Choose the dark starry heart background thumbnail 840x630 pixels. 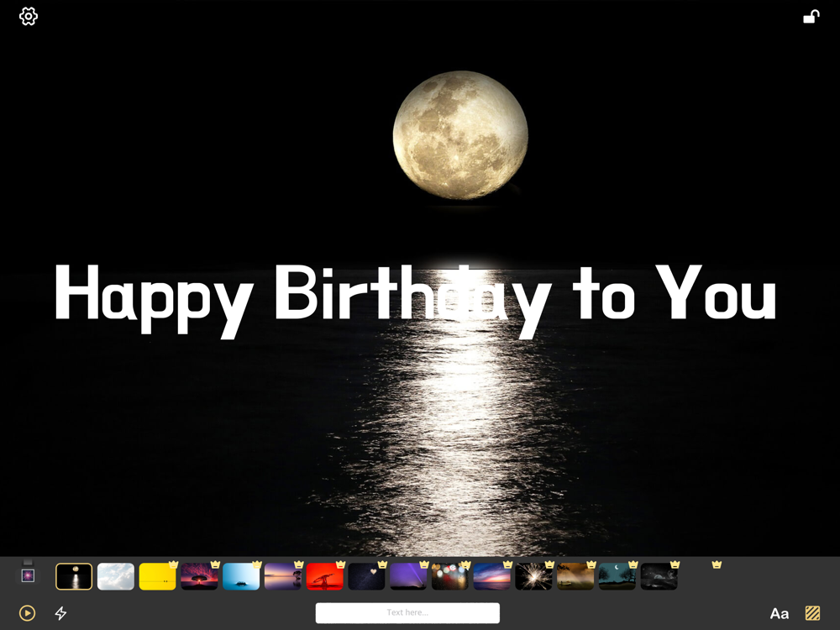coord(366,576)
